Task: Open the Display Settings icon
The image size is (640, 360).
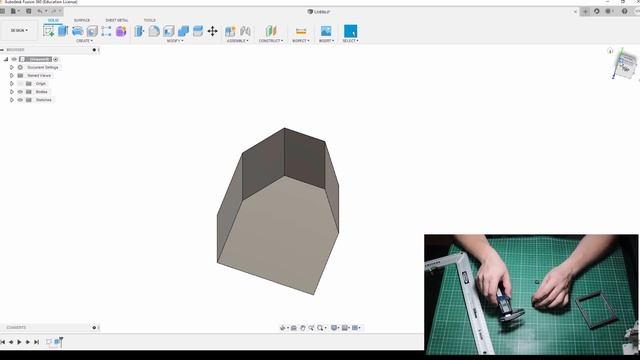Action: point(334,328)
